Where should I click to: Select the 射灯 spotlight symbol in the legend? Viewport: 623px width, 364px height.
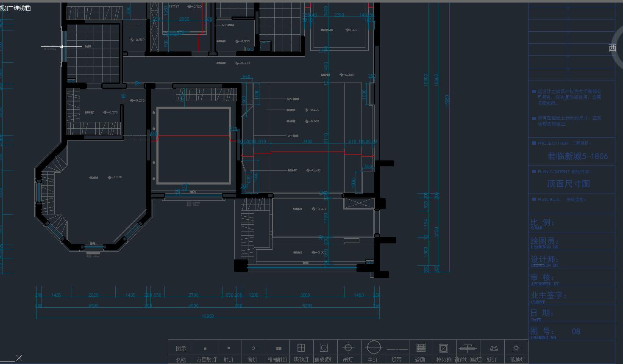pos(229,348)
